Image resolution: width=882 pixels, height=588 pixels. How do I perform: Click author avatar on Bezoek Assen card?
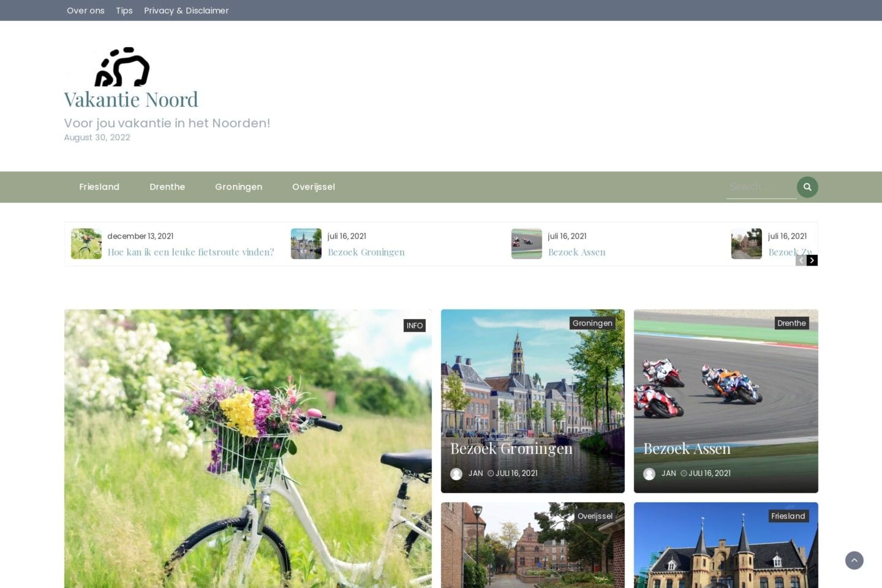(649, 473)
